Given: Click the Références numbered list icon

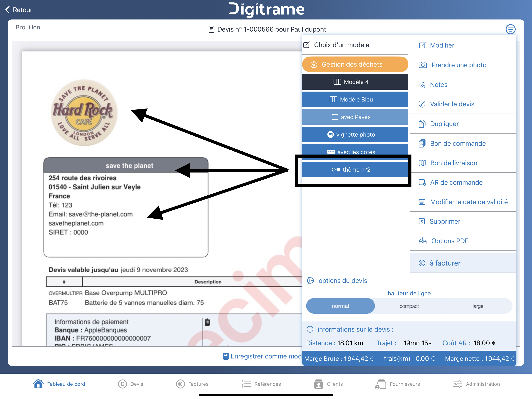Looking at the screenshot, I should (x=246, y=384).
